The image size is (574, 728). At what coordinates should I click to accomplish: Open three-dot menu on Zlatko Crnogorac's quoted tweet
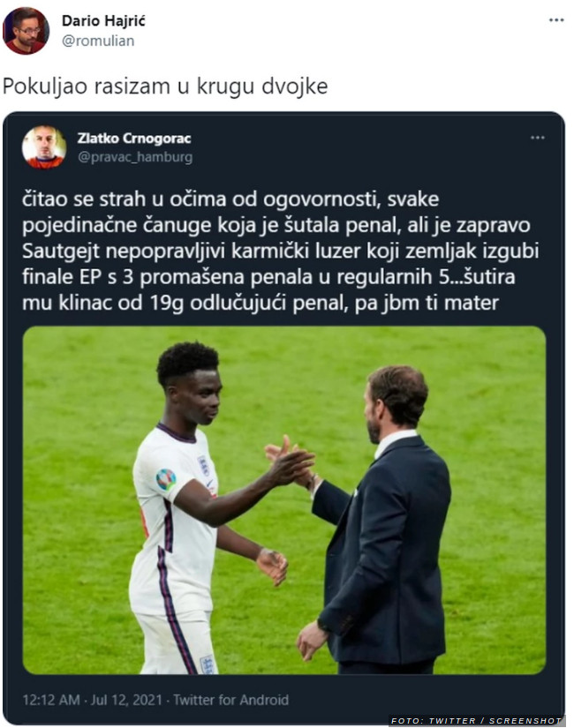click(x=537, y=138)
